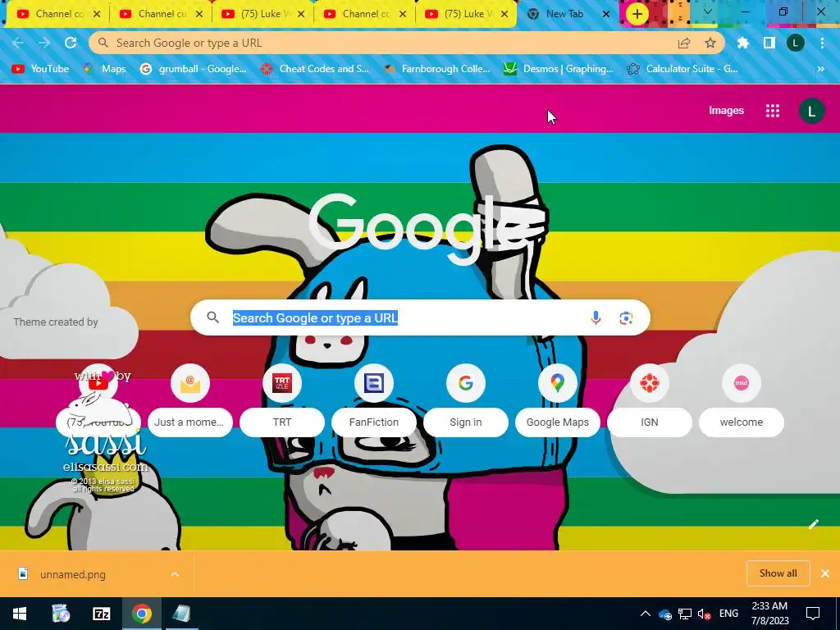Viewport: 840px width, 630px height.
Task: Open the notifications action center
Action: pyautogui.click(x=813, y=614)
